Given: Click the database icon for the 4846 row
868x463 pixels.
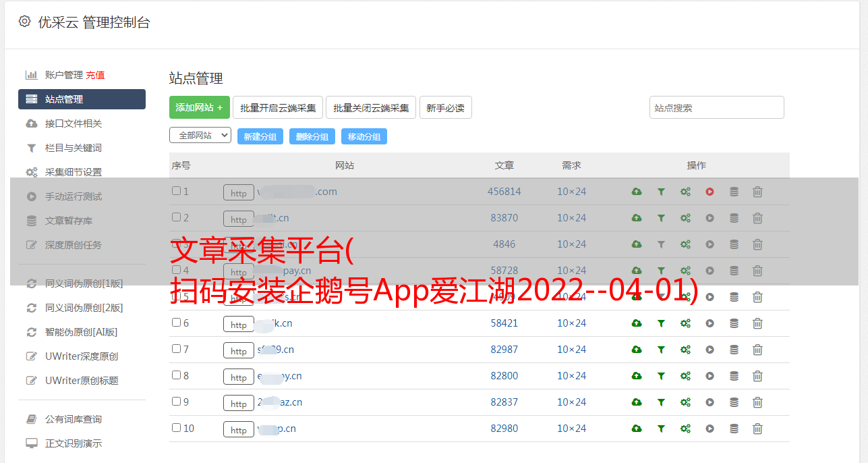Looking at the screenshot, I should [734, 244].
